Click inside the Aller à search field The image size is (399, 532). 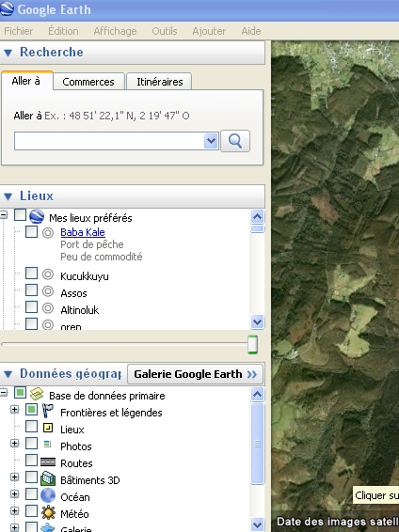click(109, 141)
